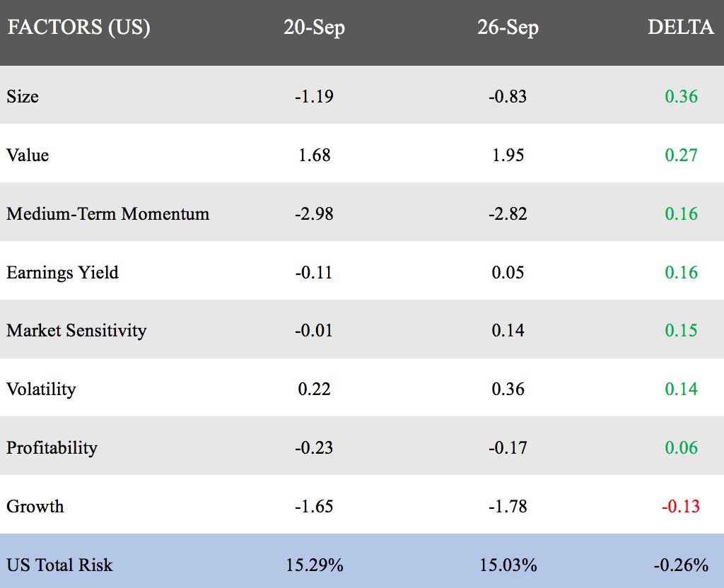724x588 pixels.
Task: Click the Volatility row label
Action: (x=41, y=389)
